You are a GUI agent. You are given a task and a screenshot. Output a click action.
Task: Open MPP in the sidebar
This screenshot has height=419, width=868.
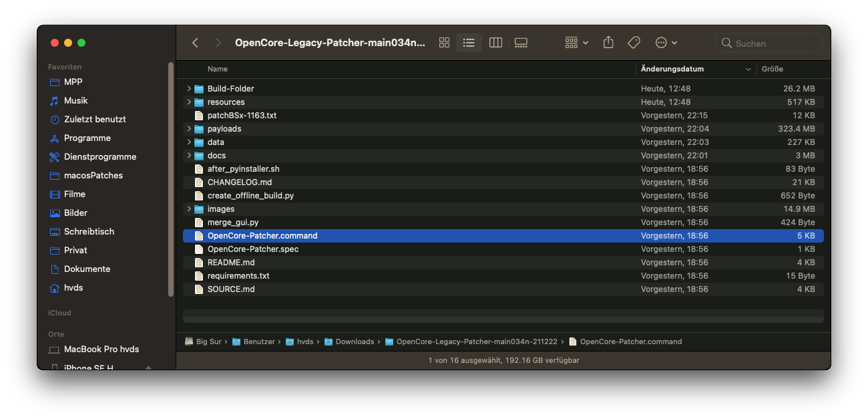[73, 82]
